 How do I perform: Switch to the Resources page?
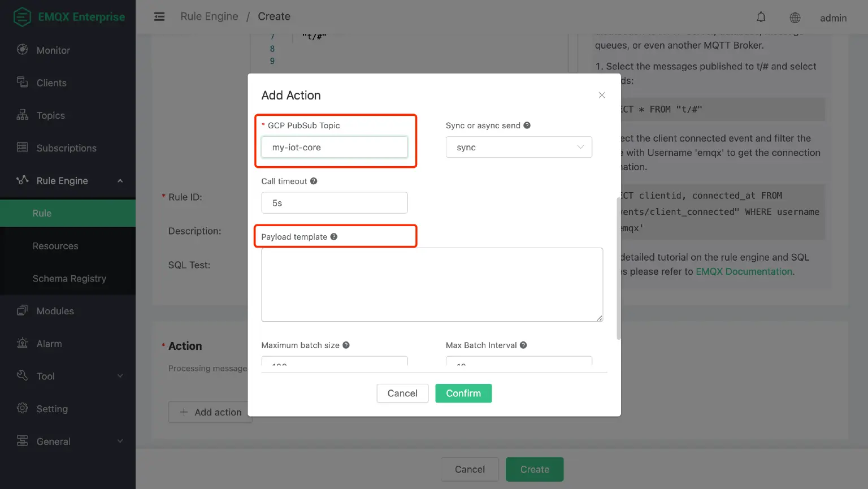coord(55,246)
